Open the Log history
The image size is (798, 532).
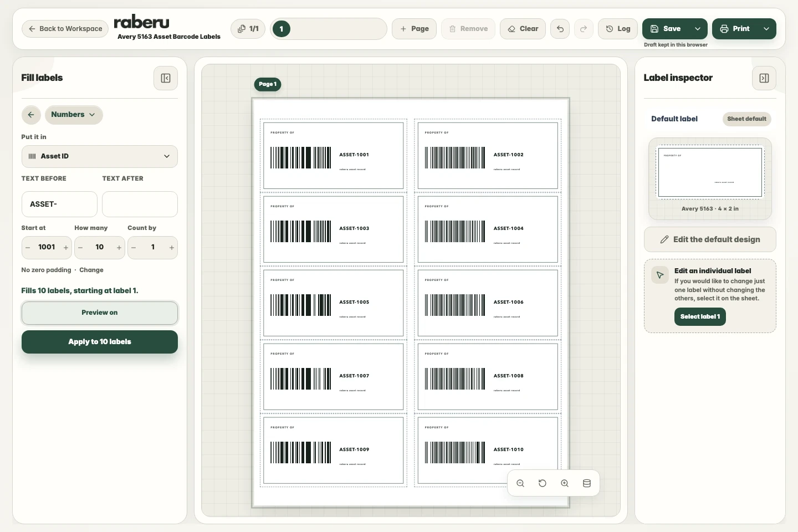coord(618,29)
